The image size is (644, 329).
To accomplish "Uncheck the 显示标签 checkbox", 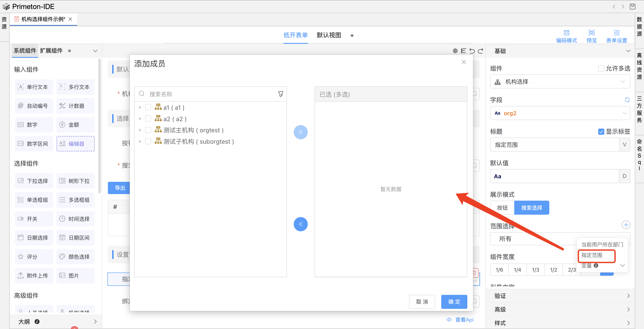I will [601, 131].
